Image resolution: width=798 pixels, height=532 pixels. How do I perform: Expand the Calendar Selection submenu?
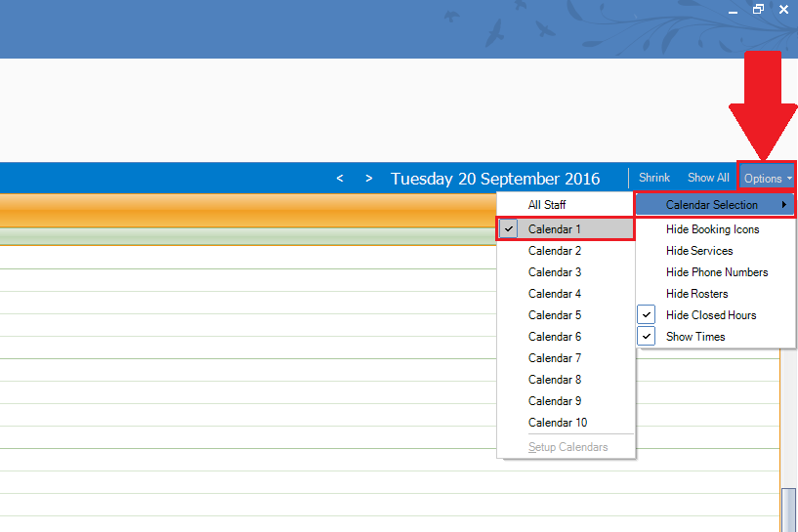click(713, 205)
